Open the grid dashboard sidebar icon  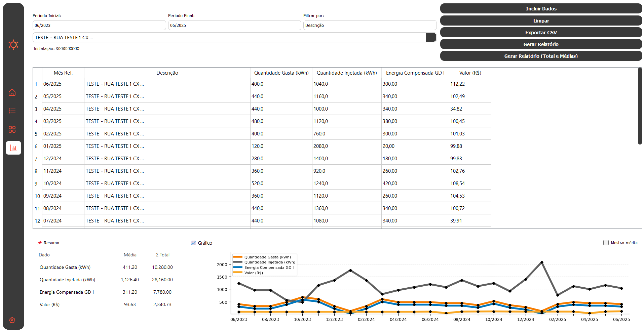click(12, 129)
